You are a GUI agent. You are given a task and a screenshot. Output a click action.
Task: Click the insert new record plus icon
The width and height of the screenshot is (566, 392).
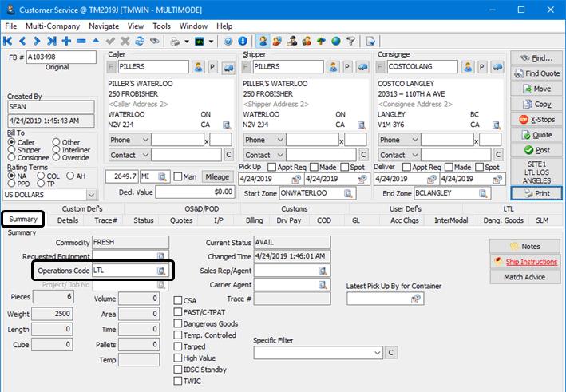click(66, 41)
